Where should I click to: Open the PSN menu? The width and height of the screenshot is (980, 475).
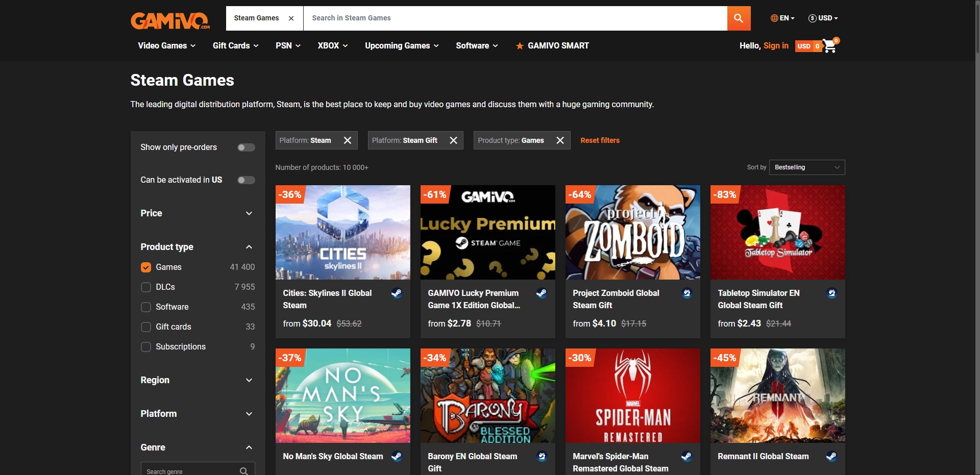(x=288, y=45)
